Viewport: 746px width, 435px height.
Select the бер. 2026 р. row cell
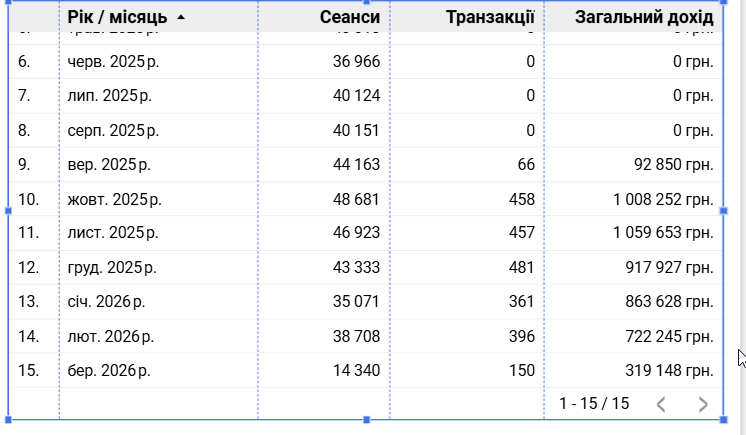[109, 371]
